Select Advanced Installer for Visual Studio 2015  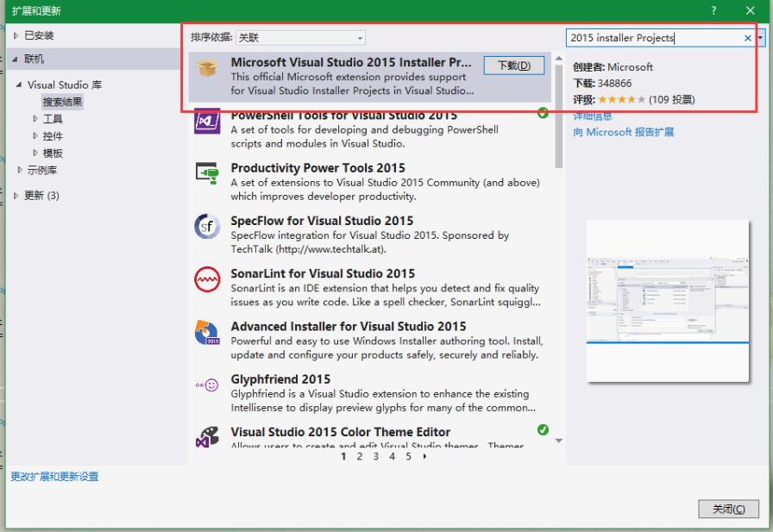(x=370, y=341)
